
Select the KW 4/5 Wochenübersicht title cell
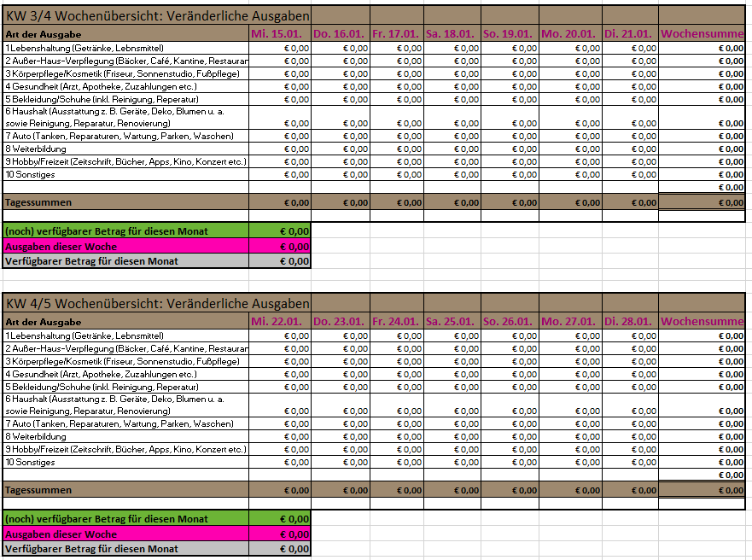157,304
